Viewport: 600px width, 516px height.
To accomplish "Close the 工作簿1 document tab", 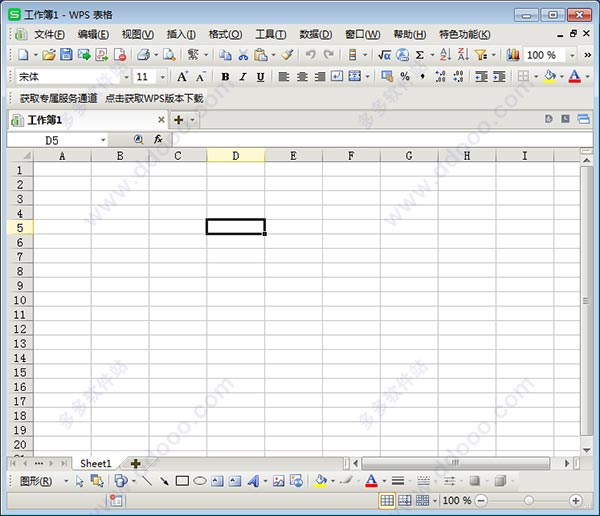I will (161, 120).
